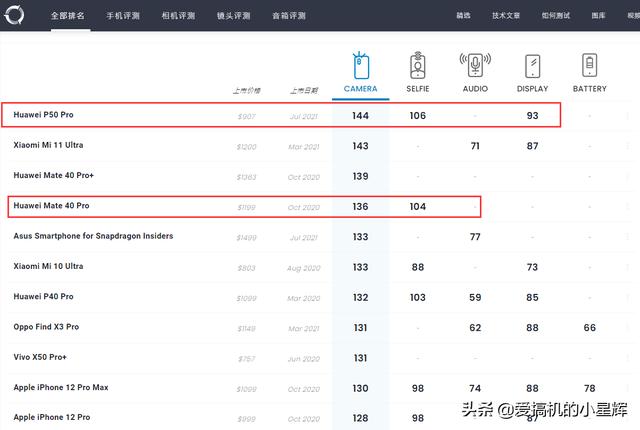The height and width of the screenshot is (430, 640).
Task: Click Huawei P50 Pro selfie score 106
Action: [418, 116]
